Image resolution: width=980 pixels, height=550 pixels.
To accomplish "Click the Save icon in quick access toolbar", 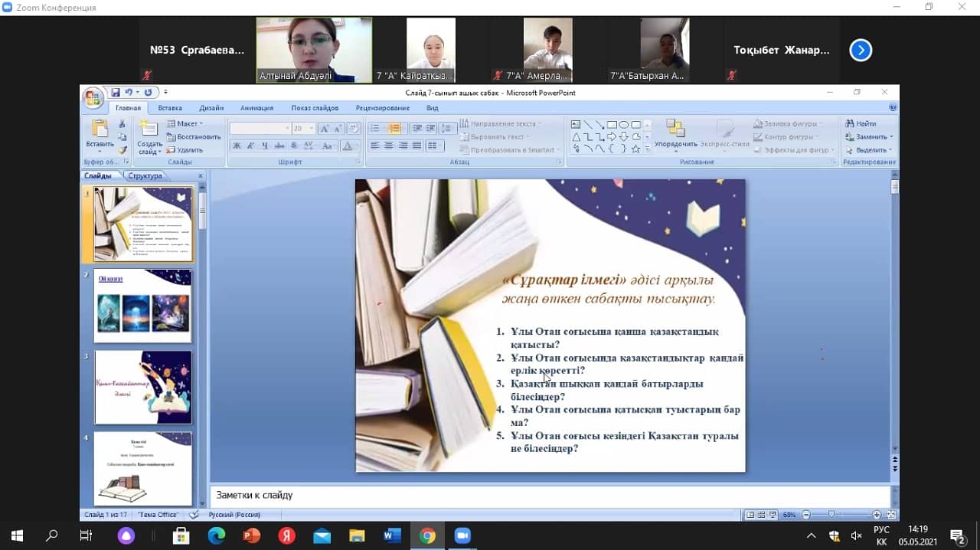I will point(116,93).
